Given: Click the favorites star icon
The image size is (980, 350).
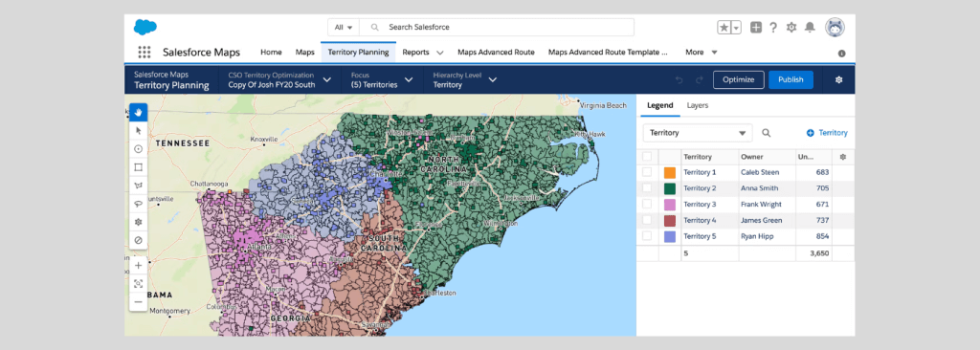Looking at the screenshot, I should 724,28.
